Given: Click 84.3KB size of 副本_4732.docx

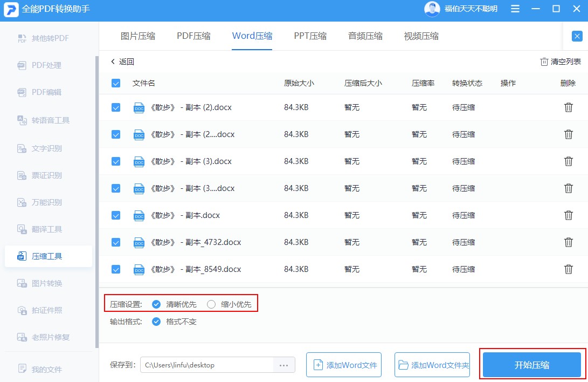Looking at the screenshot, I should pos(296,242).
